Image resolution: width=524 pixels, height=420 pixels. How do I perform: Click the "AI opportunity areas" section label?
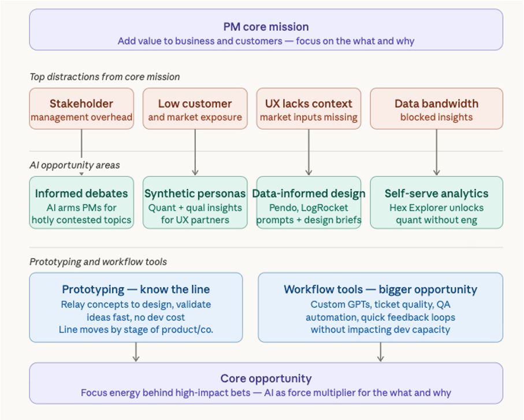point(75,165)
